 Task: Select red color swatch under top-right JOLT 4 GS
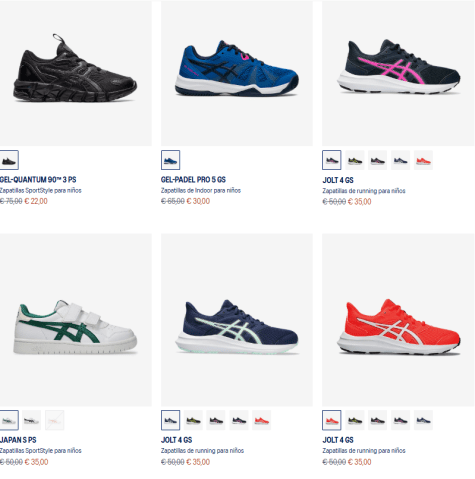point(423,160)
